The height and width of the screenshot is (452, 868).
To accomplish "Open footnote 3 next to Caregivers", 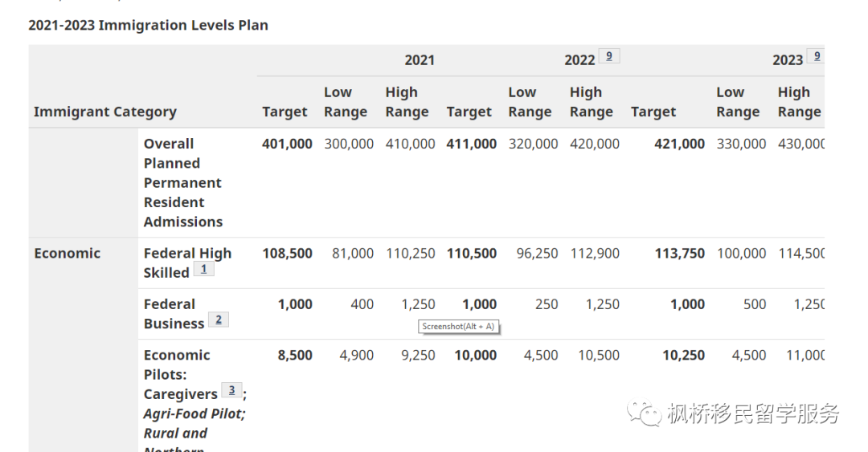I will (231, 391).
